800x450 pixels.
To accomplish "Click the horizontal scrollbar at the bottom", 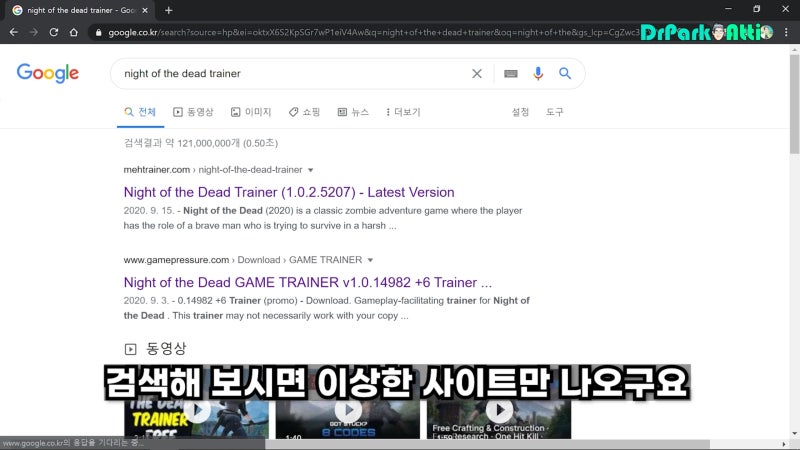I will click(x=487, y=444).
